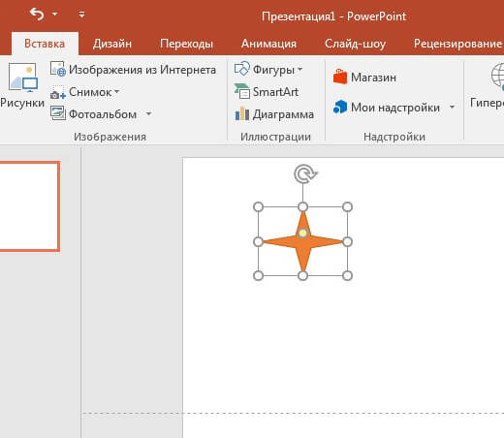The width and height of the screenshot is (504, 438).
Task: Expand the Снимок dropdown arrow
Action: click(117, 92)
